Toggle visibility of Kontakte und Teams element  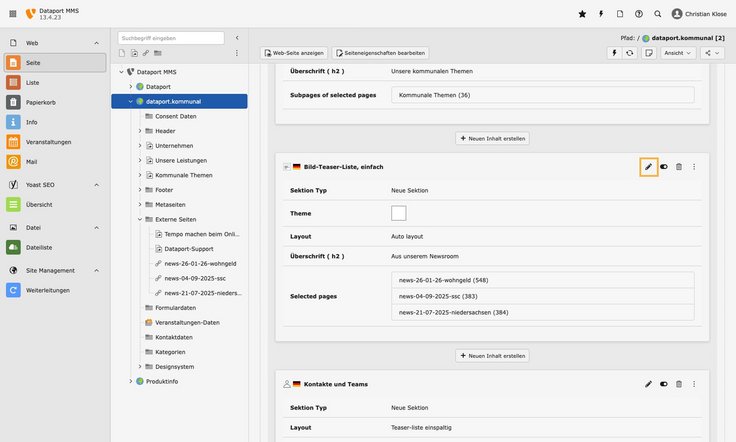[664, 383]
